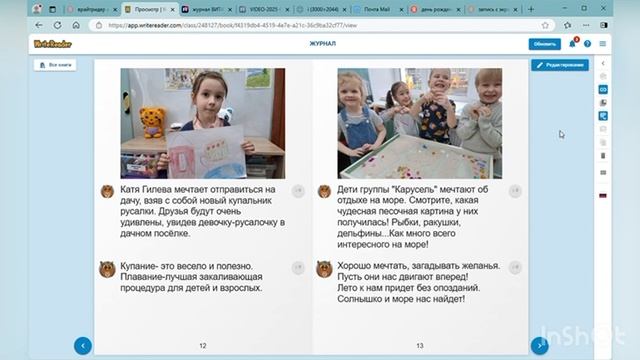
Task: Click the image icon in right sidebar
Action: (x=603, y=102)
